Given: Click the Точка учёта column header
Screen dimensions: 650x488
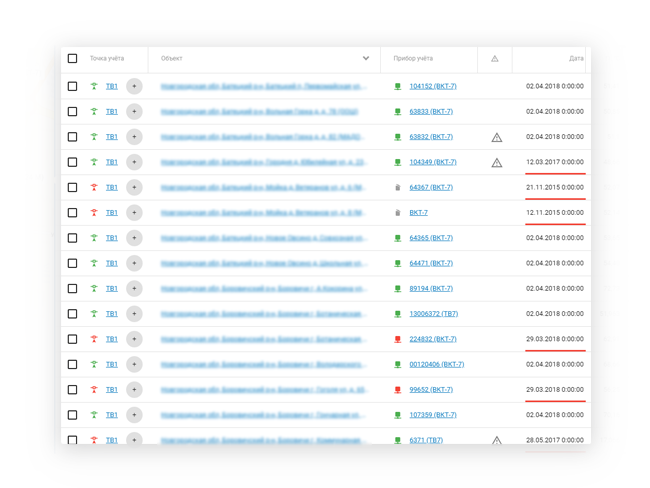Looking at the screenshot, I should tap(107, 58).
